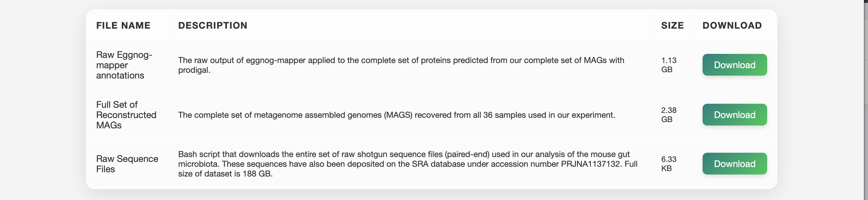868x200 pixels.
Task: Select the 2.38 GB size value
Action: click(669, 115)
